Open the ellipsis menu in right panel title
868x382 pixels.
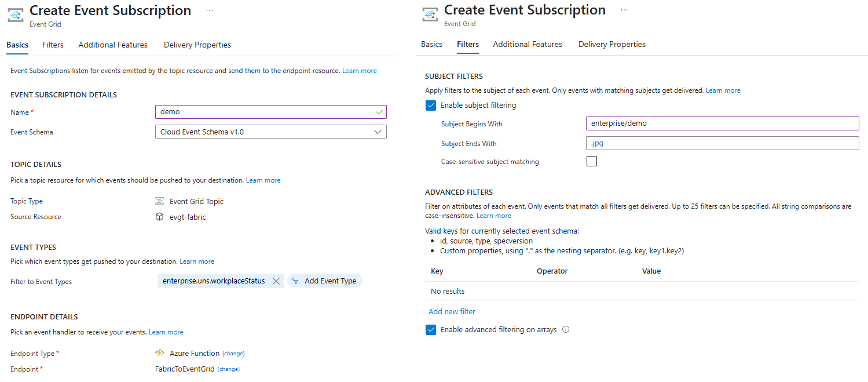624,10
